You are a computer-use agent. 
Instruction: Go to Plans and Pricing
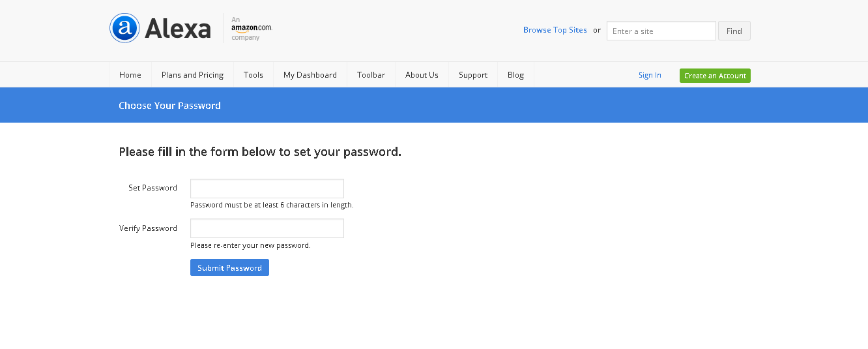point(192,75)
